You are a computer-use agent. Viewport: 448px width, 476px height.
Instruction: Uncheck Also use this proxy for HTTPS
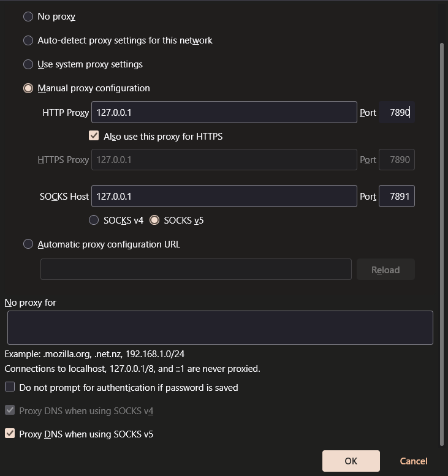click(x=94, y=136)
